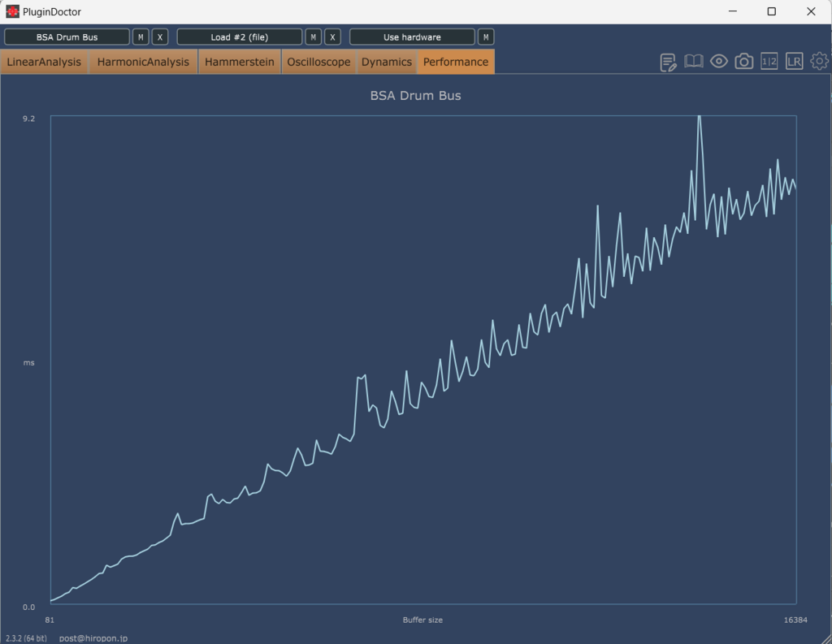The height and width of the screenshot is (644, 832).
Task: Click the highest peak on the performance curve
Action: pyautogui.click(x=700, y=117)
